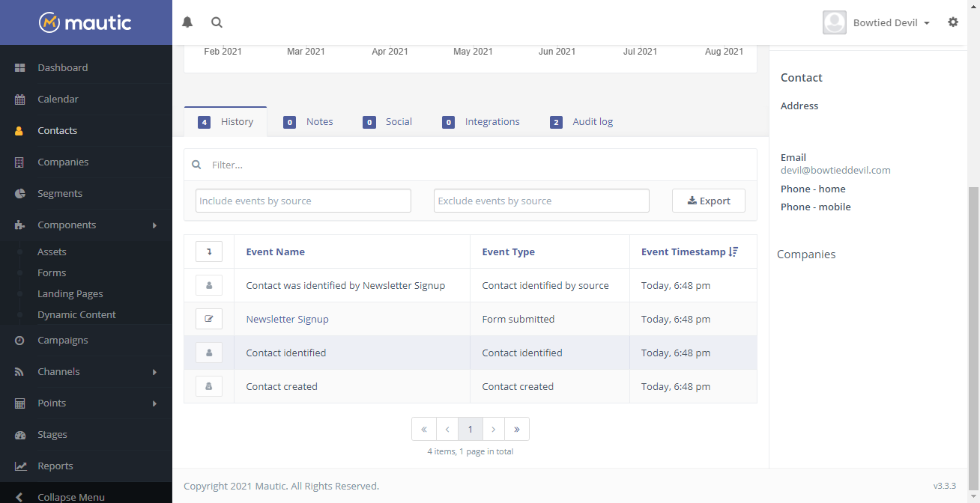Viewport: 980px width, 503px height.
Task: Select page 1 in pagination
Action: pos(471,429)
